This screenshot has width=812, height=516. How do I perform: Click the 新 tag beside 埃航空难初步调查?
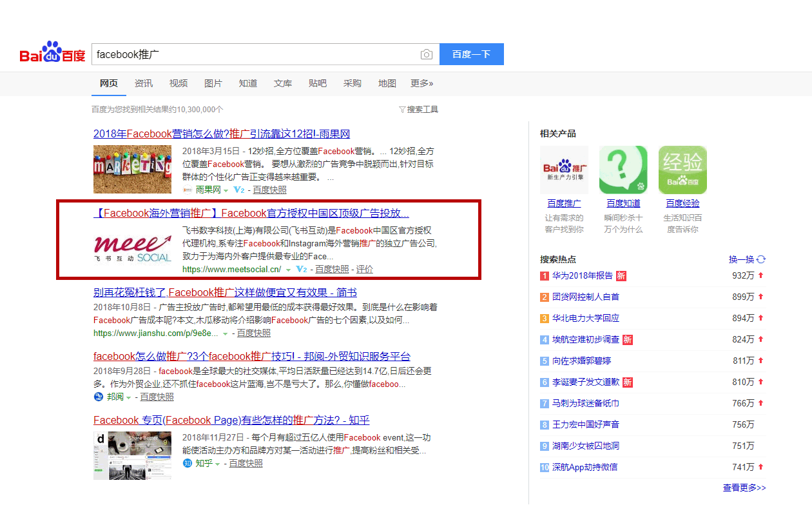[628, 340]
